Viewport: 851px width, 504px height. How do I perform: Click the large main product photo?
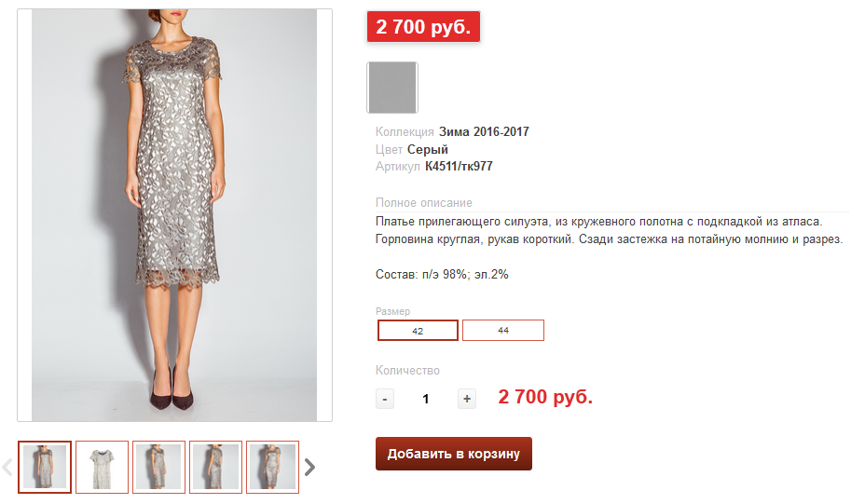click(175, 215)
